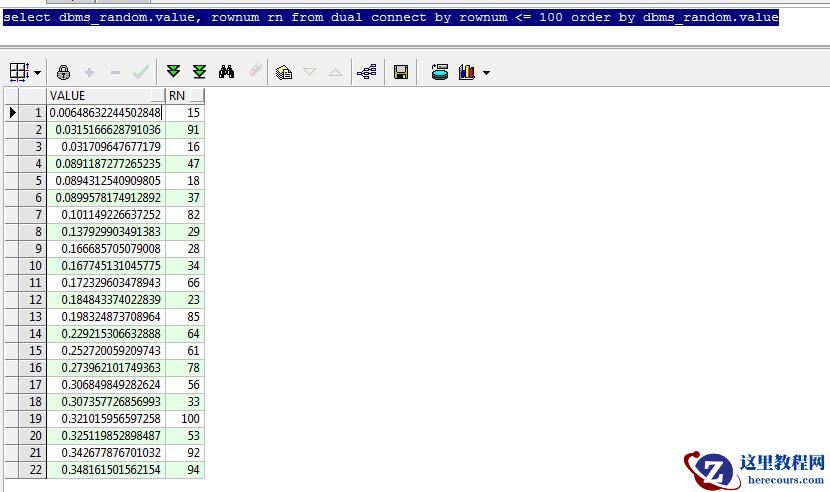This screenshot has height=492, width=830.
Task: Click the eraser clear record icon
Action: (x=255, y=70)
